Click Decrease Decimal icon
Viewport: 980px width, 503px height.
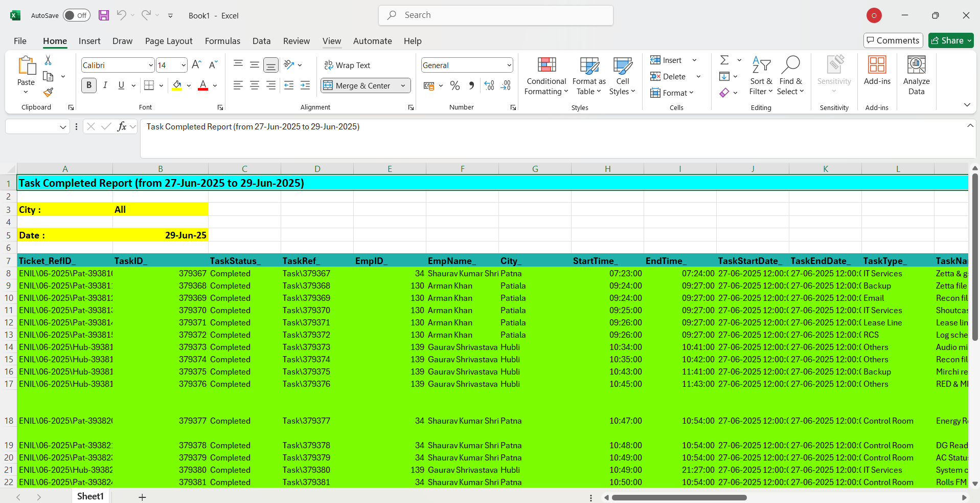pos(506,85)
